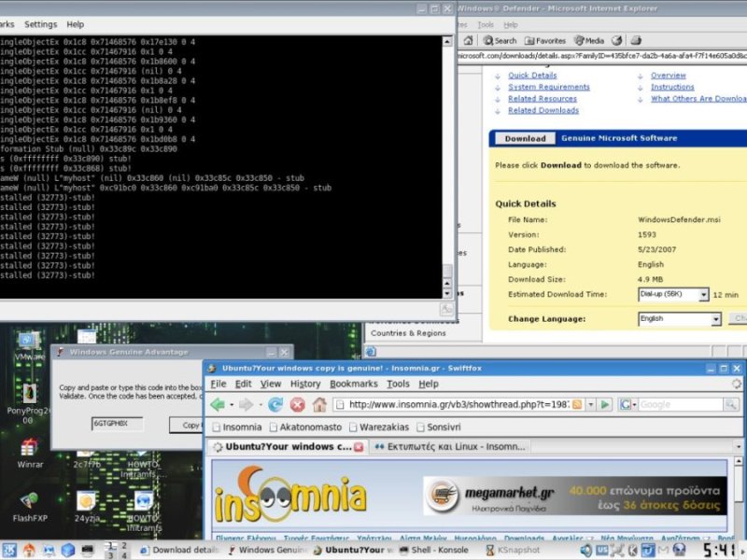Open the KDE K menu in the panel
This screenshot has height=560, width=747.
pos(9,550)
